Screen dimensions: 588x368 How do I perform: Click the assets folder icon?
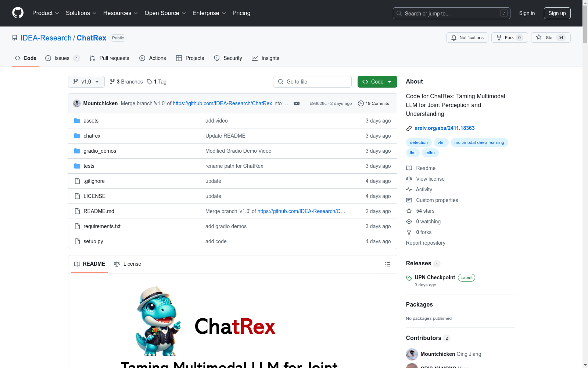click(x=77, y=121)
